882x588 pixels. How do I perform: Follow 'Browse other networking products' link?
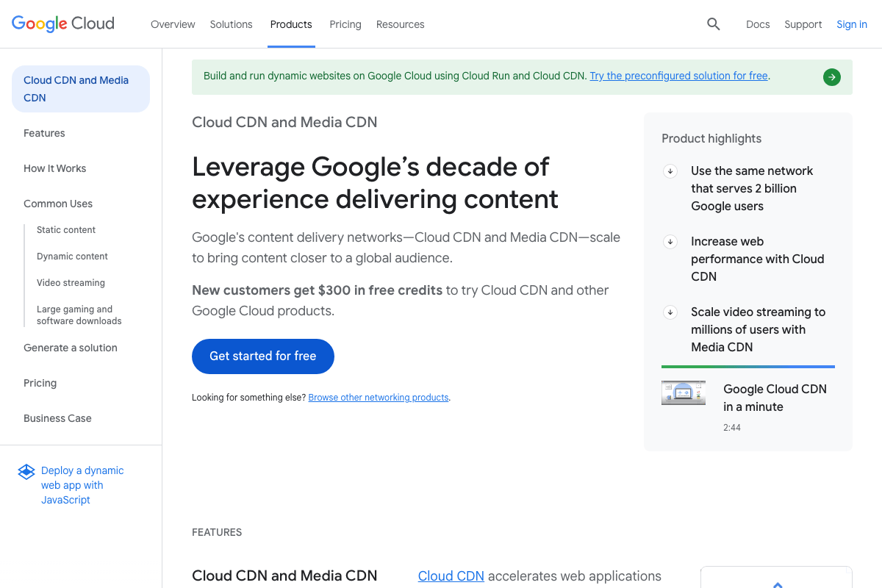pyautogui.click(x=379, y=398)
